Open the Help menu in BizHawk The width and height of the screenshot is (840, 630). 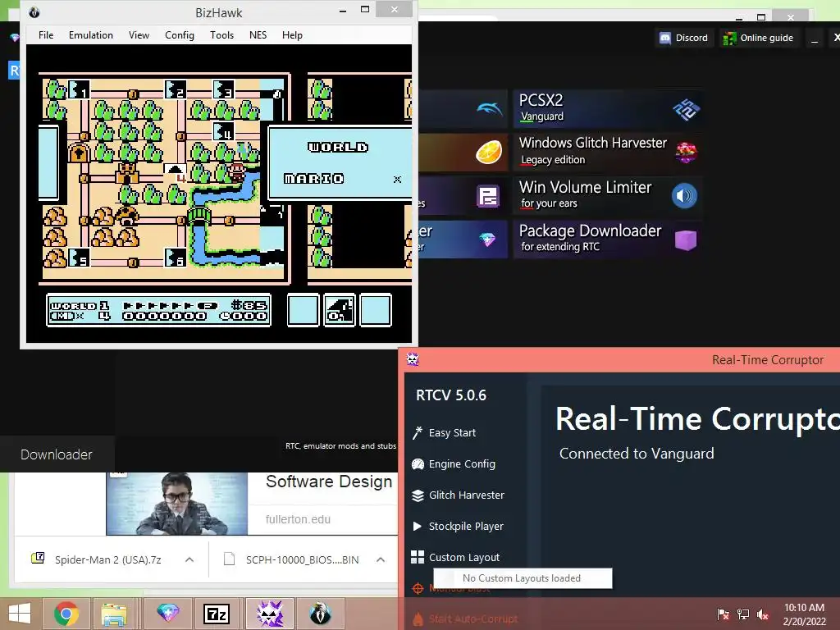[x=292, y=34]
